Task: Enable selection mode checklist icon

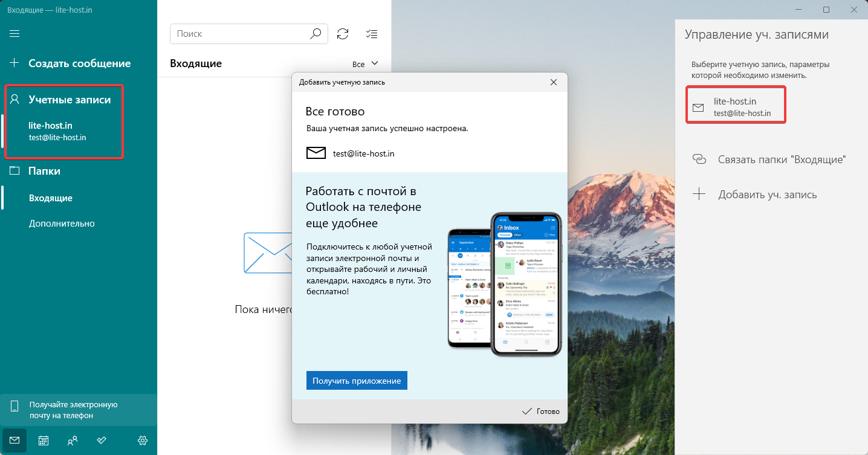Action: click(372, 34)
